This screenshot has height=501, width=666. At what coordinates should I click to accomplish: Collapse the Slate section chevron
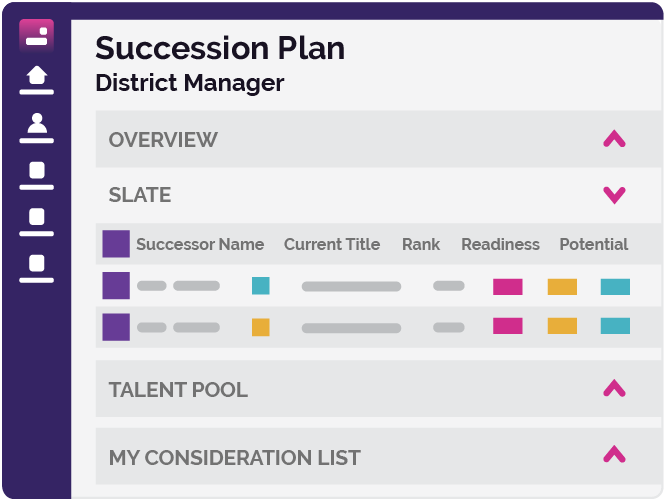(614, 195)
